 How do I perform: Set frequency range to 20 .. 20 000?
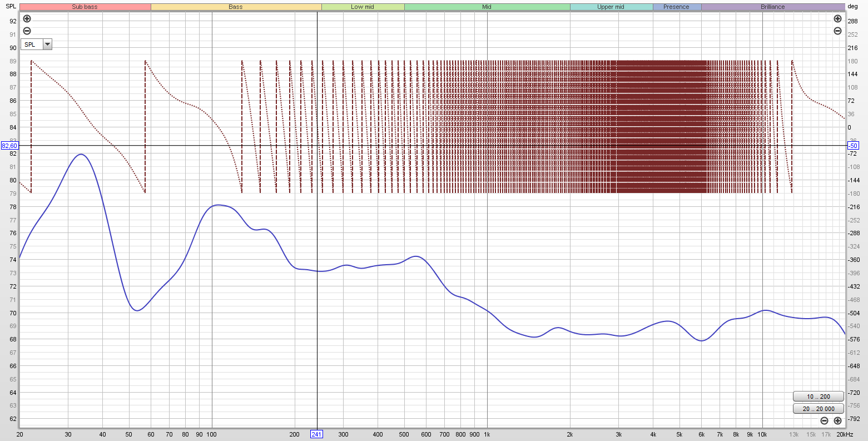coord(818,409)
